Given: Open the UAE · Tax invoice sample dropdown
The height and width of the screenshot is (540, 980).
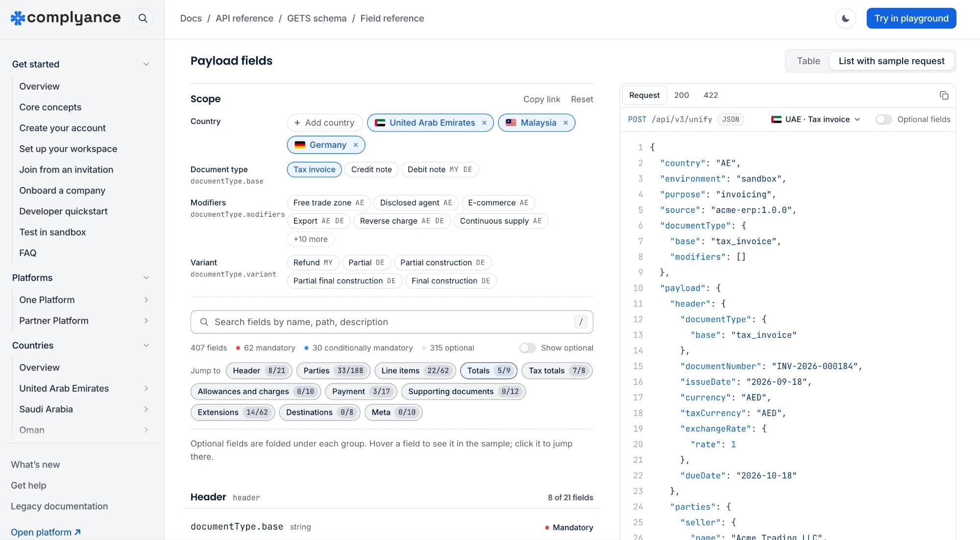Looking at the screenshot, I should (x=815, y=119).
